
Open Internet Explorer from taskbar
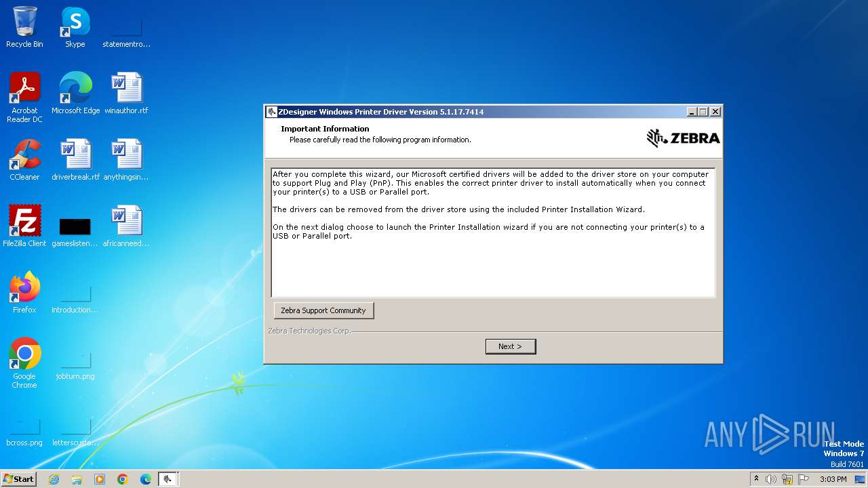[54, 479]
